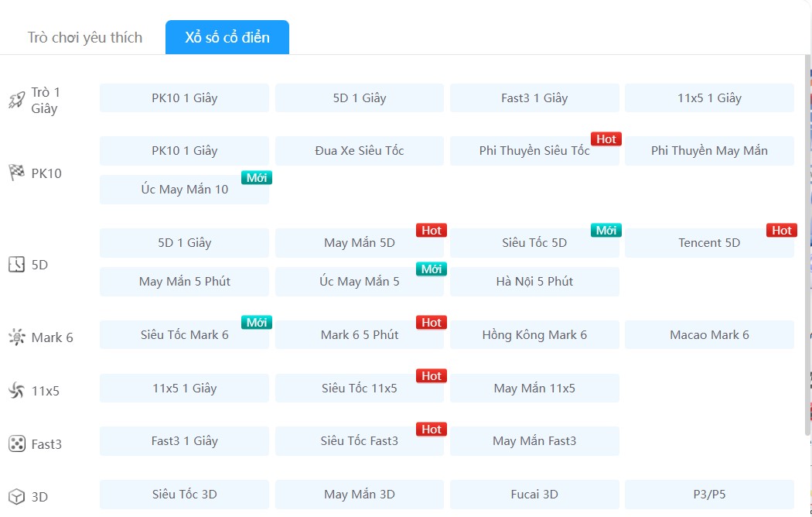
Task: Click the PK10 category label
Action: click(x=46, y=173)
